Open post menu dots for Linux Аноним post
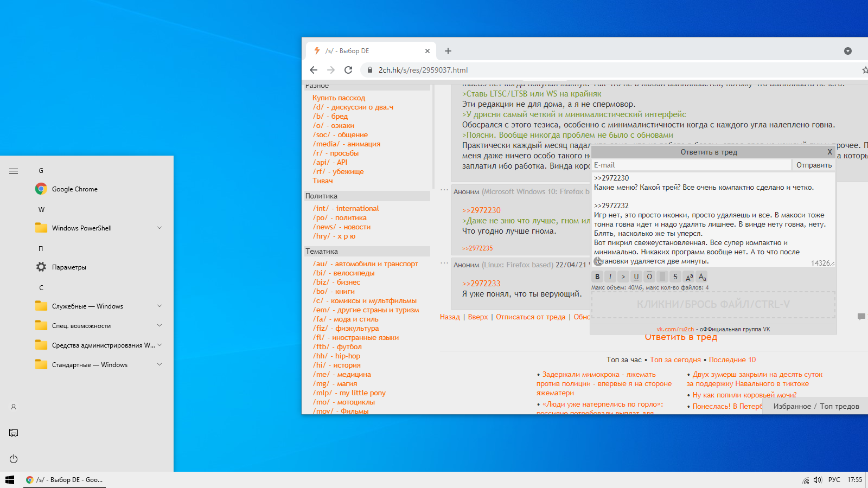Viewport: 868px width, 488px height. (x=444, y=263)
